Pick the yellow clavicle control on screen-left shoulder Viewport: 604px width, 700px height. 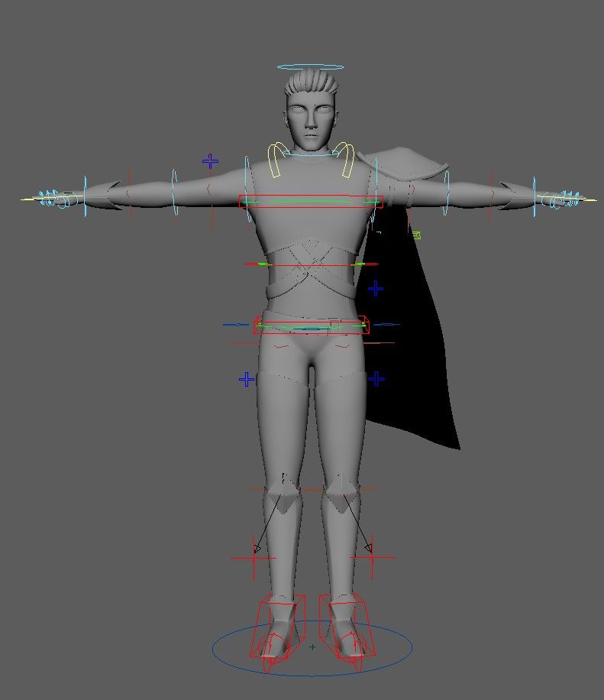pyautogui.click(x=278, y=160)
